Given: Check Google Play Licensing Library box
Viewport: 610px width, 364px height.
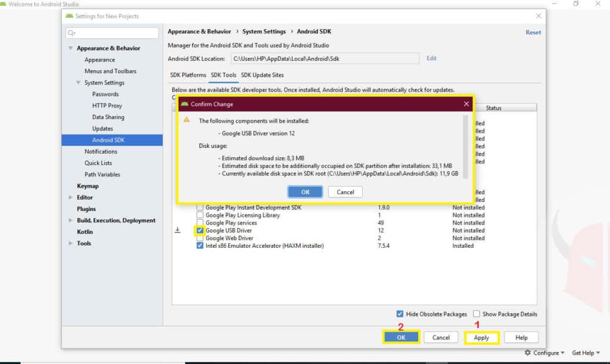Looking at the screenshot, I should point(200,215).
